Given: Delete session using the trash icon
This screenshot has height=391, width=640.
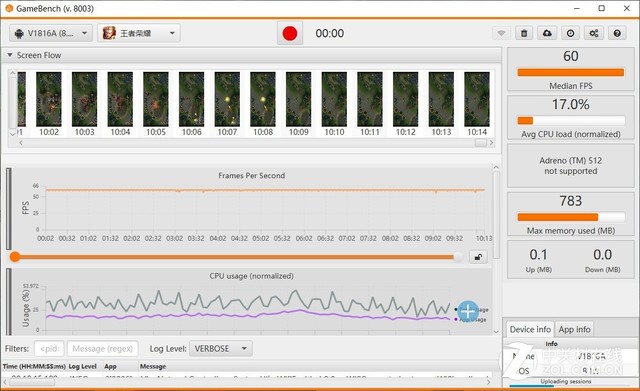Looking at the screenshot, I should 524,33.
